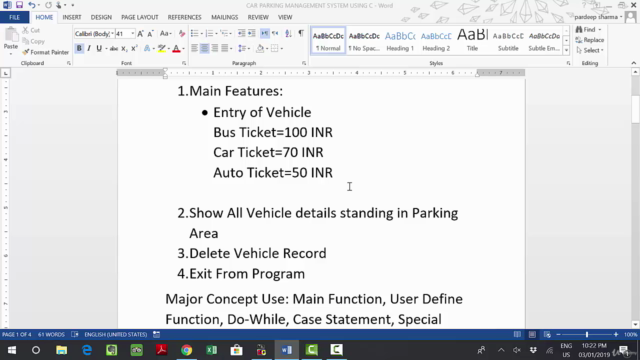Apply the yellow text highlight color
This screenshot has height=360, width=640.
pyautogui.click(x=162, y=49)
